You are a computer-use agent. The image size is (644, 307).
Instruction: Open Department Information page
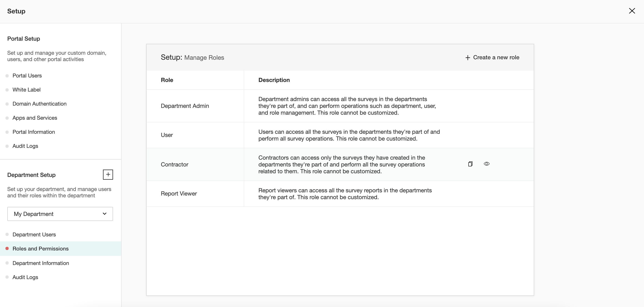coord(41,263)
